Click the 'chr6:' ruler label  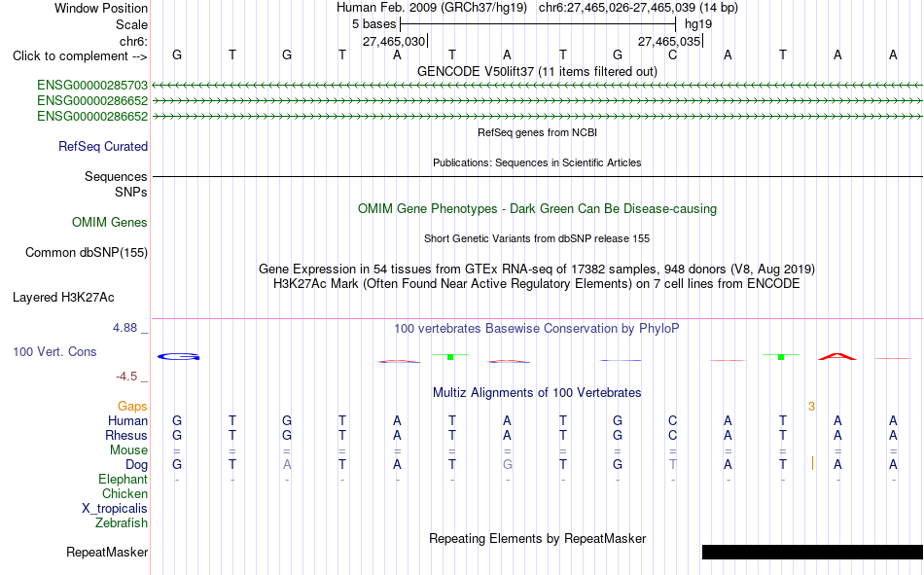click(x=133, y=41)
